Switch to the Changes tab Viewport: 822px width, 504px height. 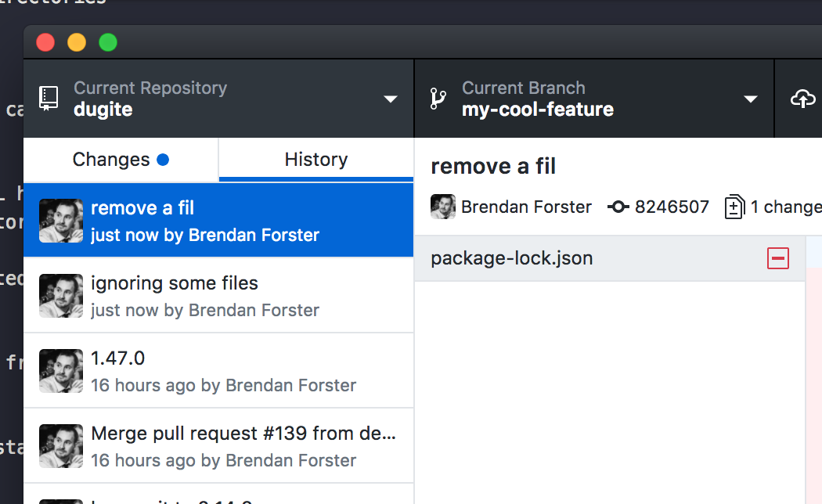[x=111, y=160]
